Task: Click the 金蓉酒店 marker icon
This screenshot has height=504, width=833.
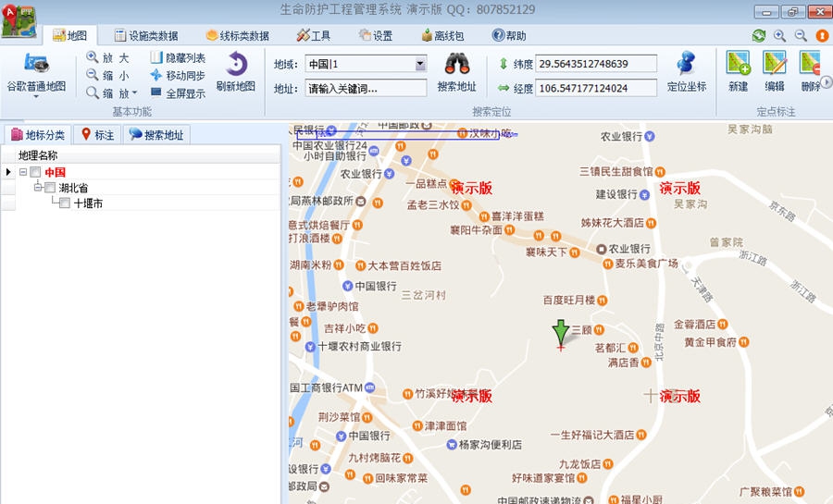Action: click(x=723, y=325)
